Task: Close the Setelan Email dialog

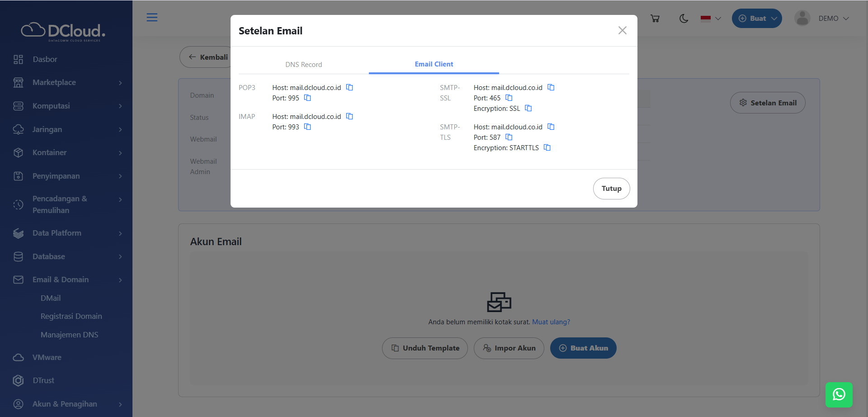Action: (622, 30)
